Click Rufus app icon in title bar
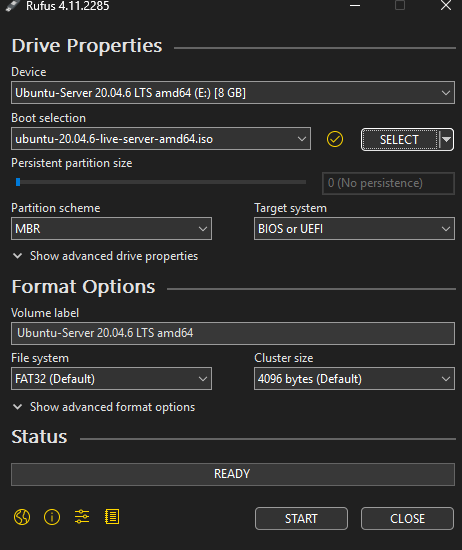This screenshot has height=550, width=462. tap(13, 6)
